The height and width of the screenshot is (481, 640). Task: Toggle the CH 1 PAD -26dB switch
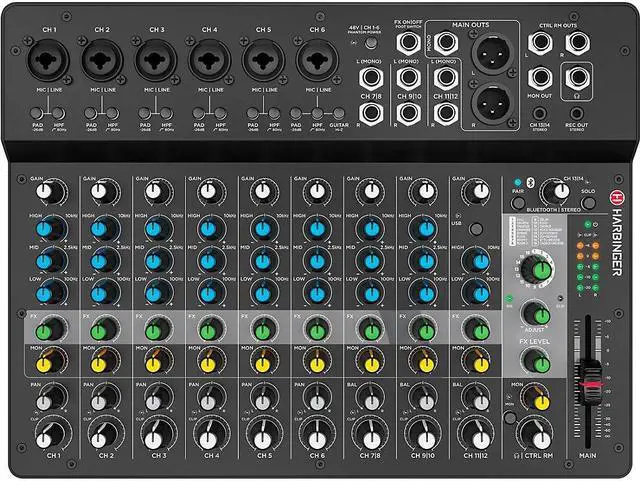tap(39, 115)
